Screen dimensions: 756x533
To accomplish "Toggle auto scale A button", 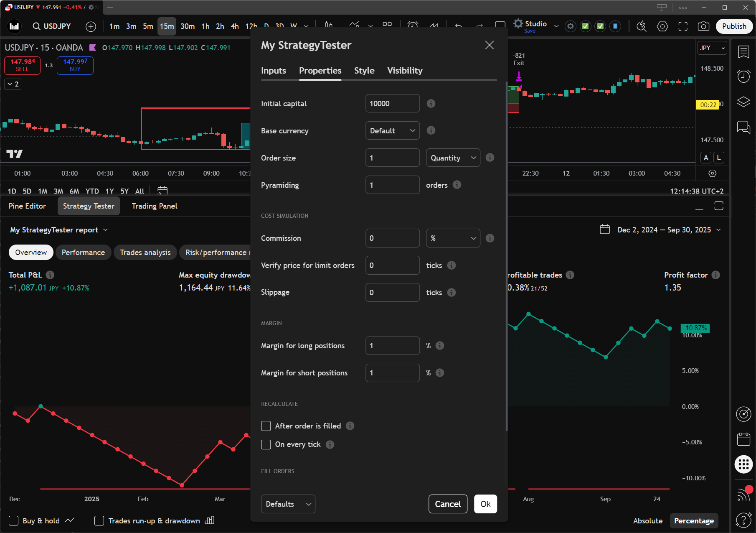I will click(706, 158).
